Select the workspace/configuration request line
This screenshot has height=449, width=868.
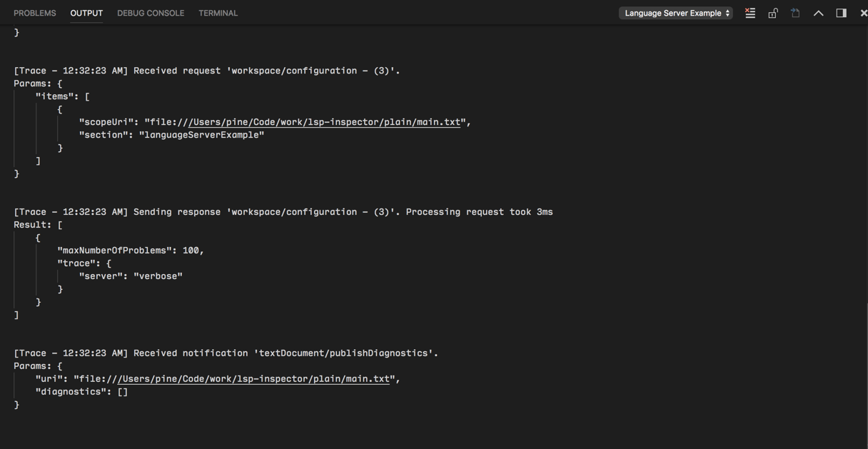206,70
